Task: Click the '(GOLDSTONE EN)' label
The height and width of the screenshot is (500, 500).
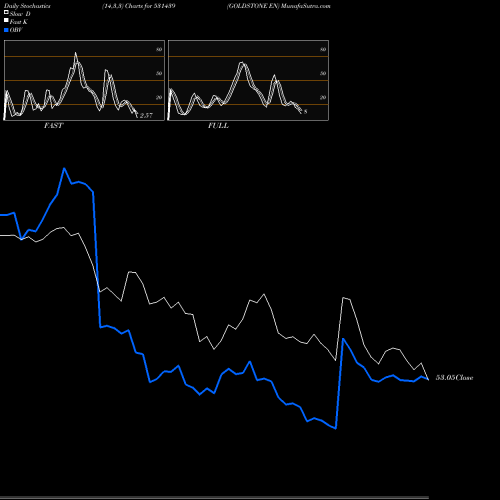Action: [x=253, y=6]
